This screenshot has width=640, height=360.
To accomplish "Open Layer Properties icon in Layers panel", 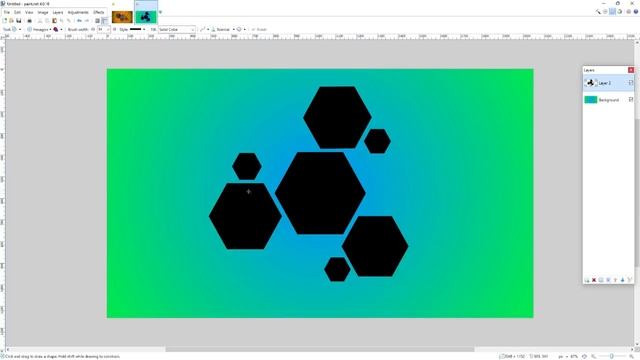I will tap(630, 280).
